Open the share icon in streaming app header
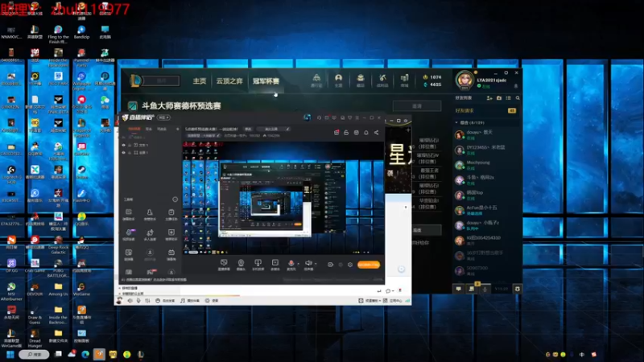The height and width of the screenshot is (362, 644). pyautogui.click(x=376, y=133)
